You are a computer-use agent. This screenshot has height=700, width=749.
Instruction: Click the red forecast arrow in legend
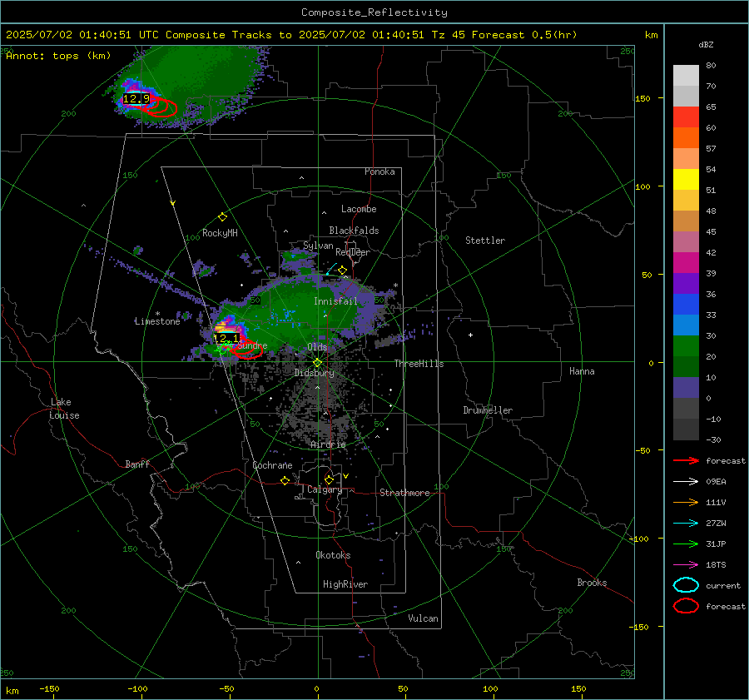point(686,460)
